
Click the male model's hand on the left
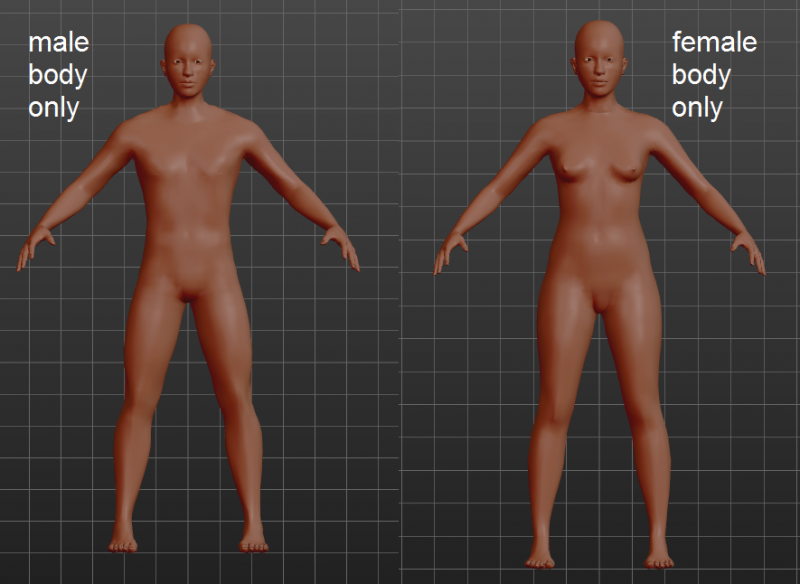pos(35,247)
